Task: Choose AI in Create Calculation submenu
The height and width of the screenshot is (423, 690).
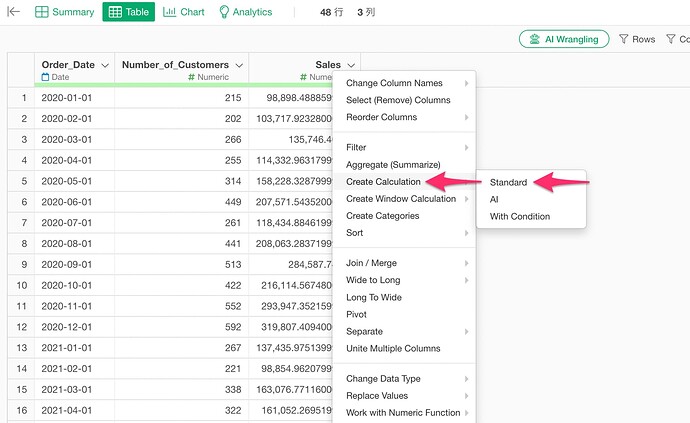Action: [531, 199]
